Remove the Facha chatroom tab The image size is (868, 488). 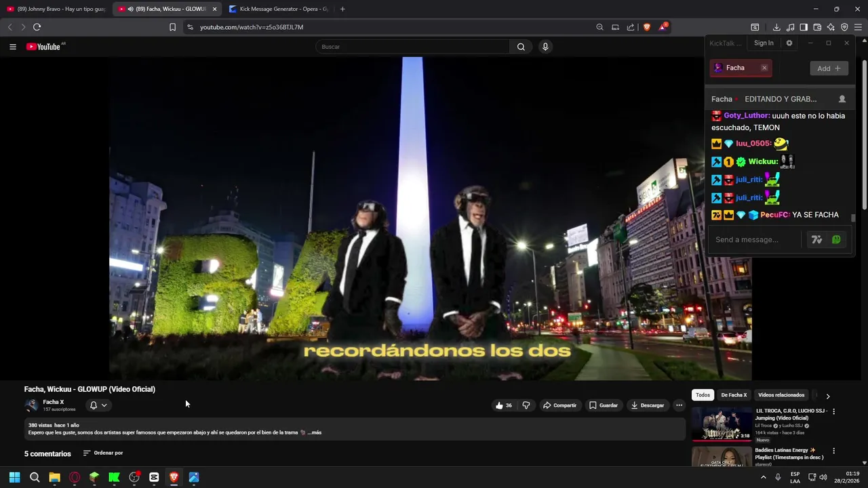point(764,68)
